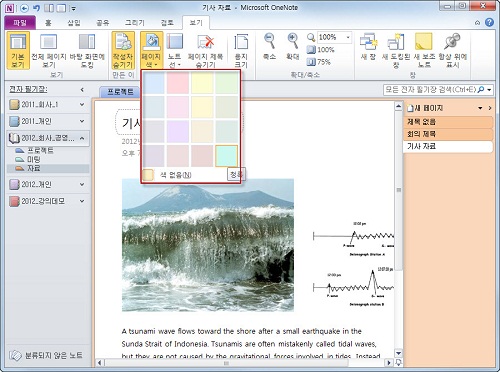Toggle Always on Top (항상 위에 표시)
The height and width of the screenshot is (372, 500).
[453, 50]
